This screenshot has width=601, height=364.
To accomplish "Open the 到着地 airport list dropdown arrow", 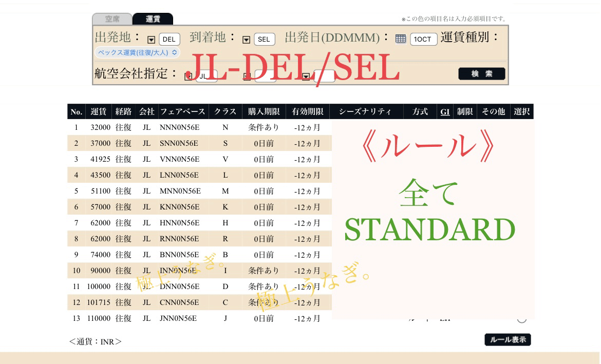I will tap(247, 40).
